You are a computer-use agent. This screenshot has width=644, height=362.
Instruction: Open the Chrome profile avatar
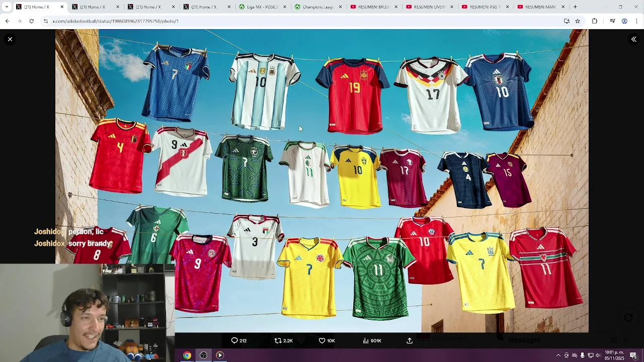click(x=624, y=21)
